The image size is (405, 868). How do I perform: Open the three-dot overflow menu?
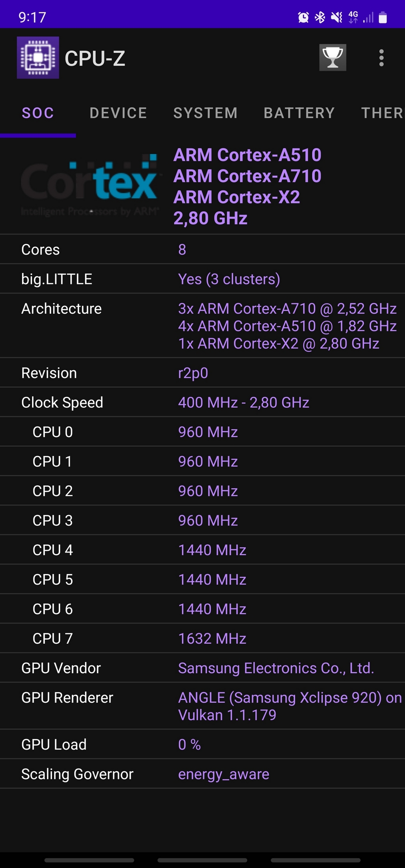tap(381, 58)
